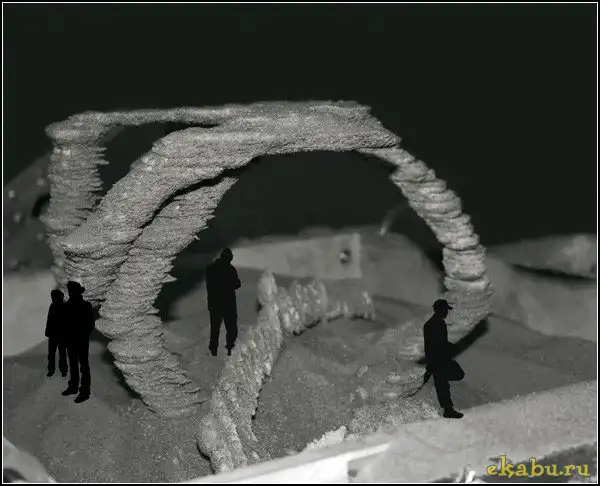The height and width of the screenshot is (486, 600).
Task: Click the small hole in the rectangular block
Action: coord(343,256)
